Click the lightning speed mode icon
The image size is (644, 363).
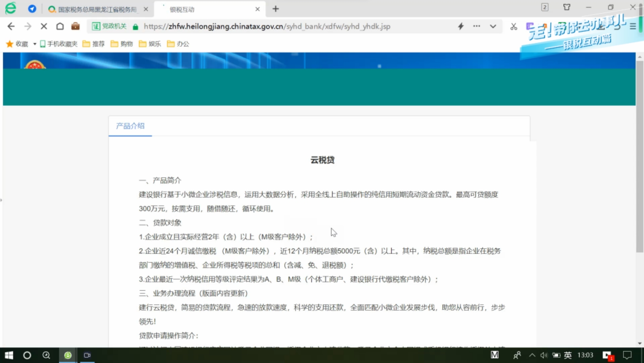(x=461, y=26)
